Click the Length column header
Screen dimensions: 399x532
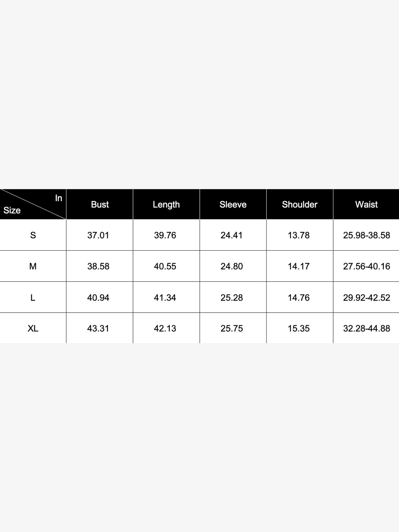pos(166,204)
